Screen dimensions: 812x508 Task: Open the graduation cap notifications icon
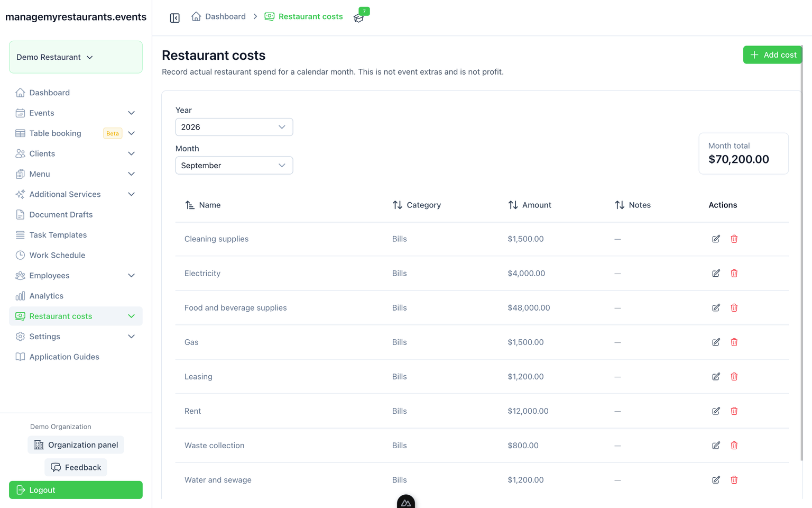[x=359, y=18]
